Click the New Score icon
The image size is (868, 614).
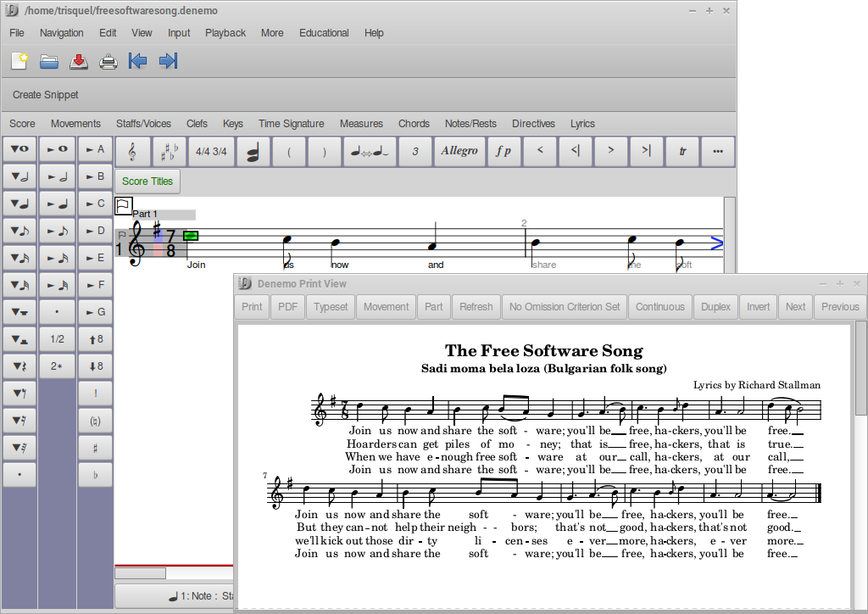tap(19, 61)
